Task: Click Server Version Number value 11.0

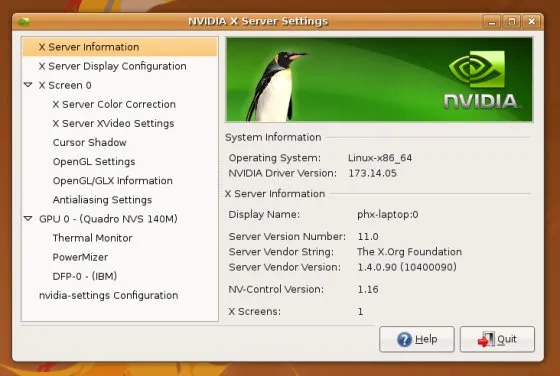Action: point(368,236)
